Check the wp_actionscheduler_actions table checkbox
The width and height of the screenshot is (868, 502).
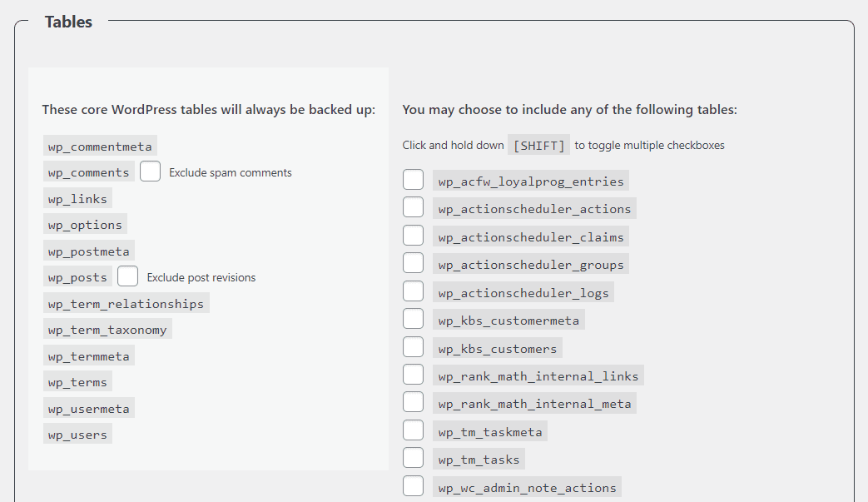point(413,207)
